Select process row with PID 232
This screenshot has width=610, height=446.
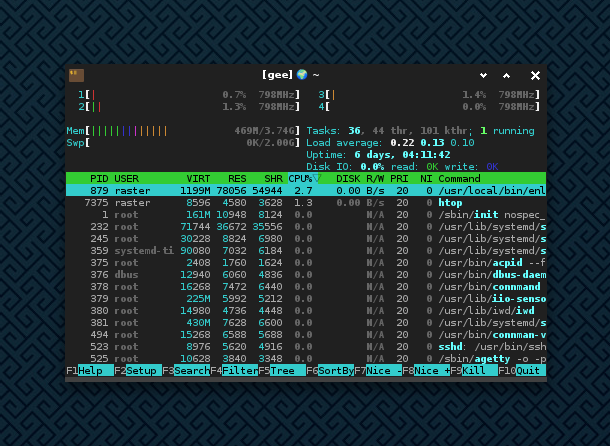pyautogui.click(x=306, y=227)
